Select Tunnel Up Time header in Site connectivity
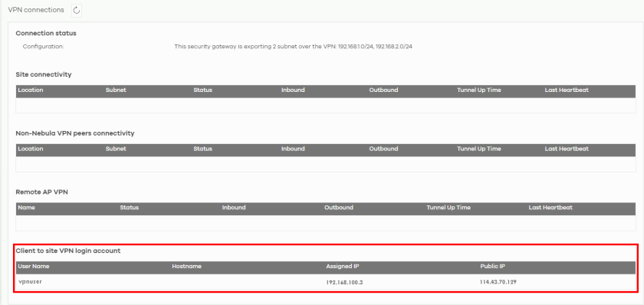This screenshot has height=305, width=644. point(479,90)
